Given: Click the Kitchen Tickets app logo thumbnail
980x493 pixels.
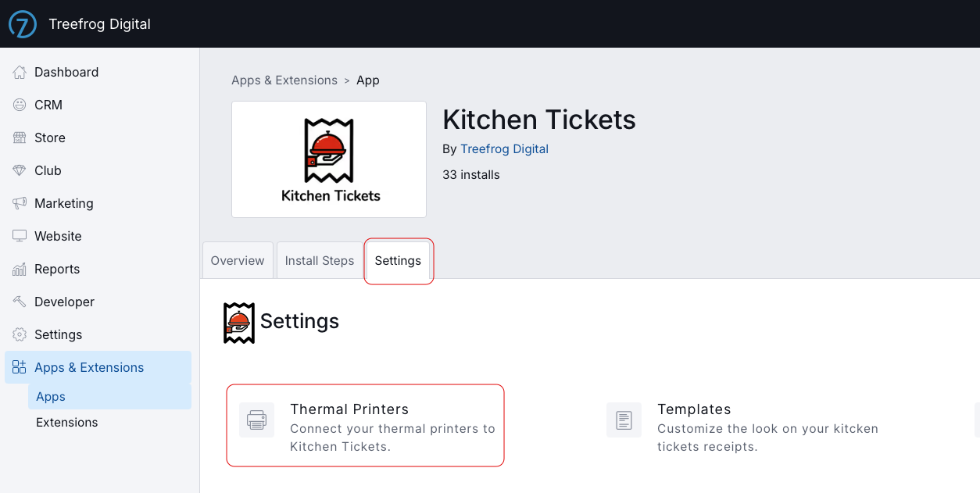Looking at the screenshot, I should pos(329,159).
